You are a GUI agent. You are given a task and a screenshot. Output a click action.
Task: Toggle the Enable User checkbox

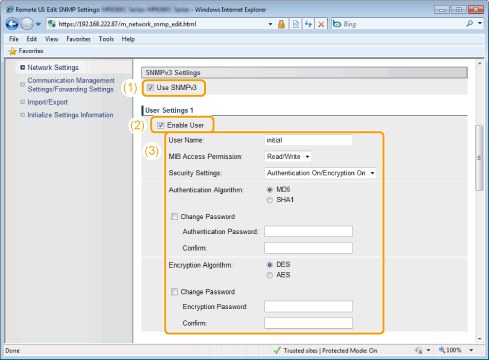161,125
